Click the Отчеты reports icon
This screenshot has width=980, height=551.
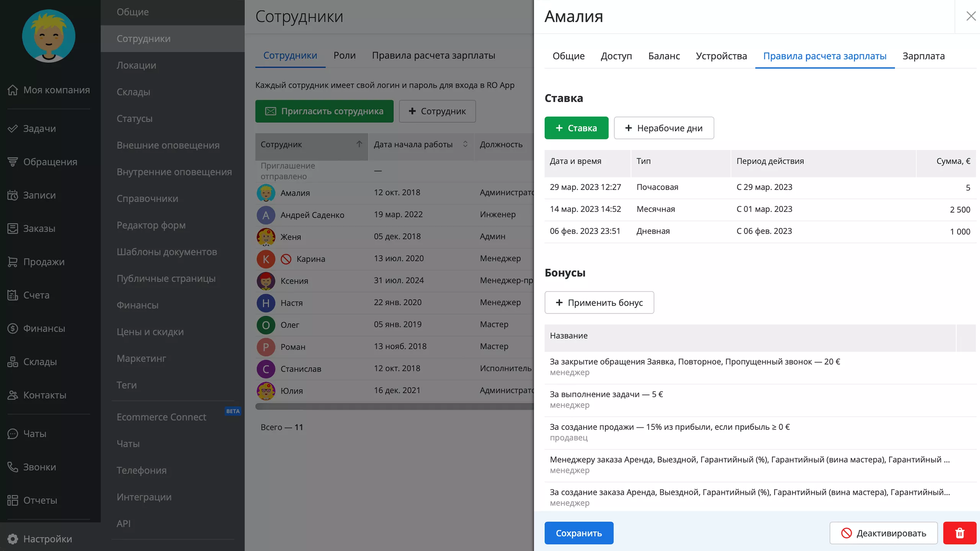click(x=13, y=500)
